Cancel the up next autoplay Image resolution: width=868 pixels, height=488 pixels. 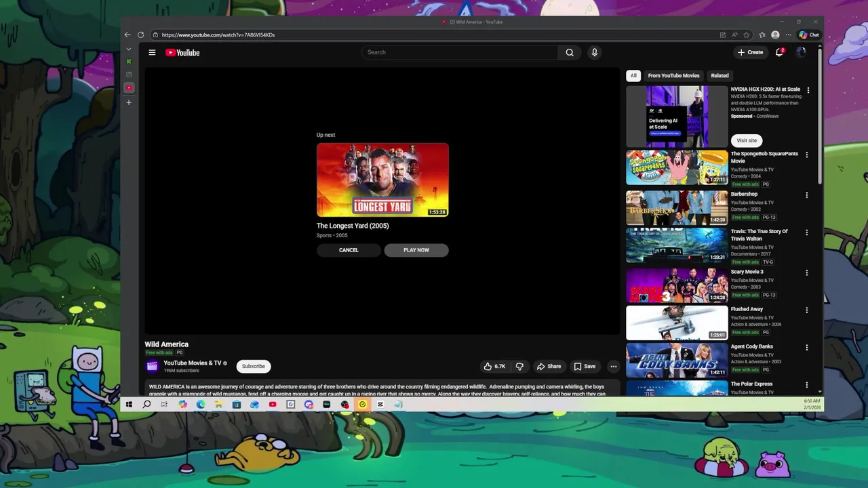[x=349, y=250]
